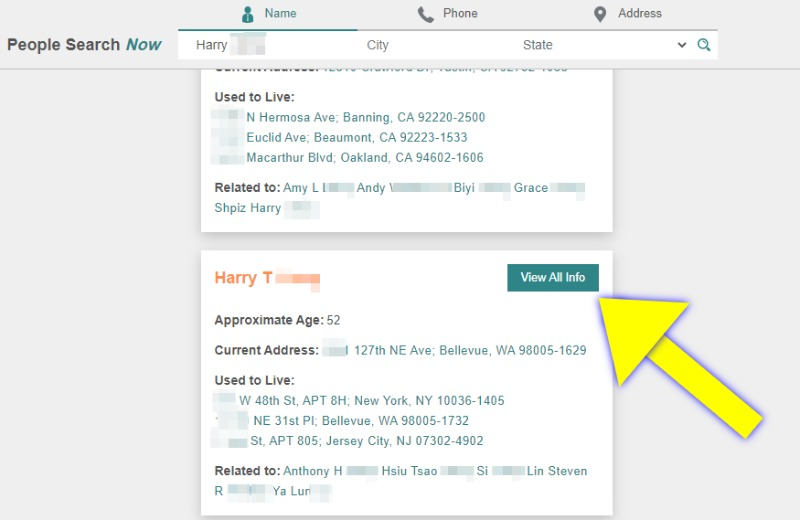
Task: Open related person Amy L
Action: 318,188
